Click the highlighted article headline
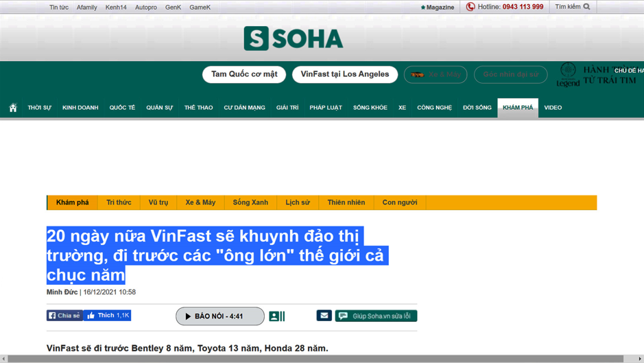Image resolution: width=644 pixels, height=363 pixels. tap(217, 255)
